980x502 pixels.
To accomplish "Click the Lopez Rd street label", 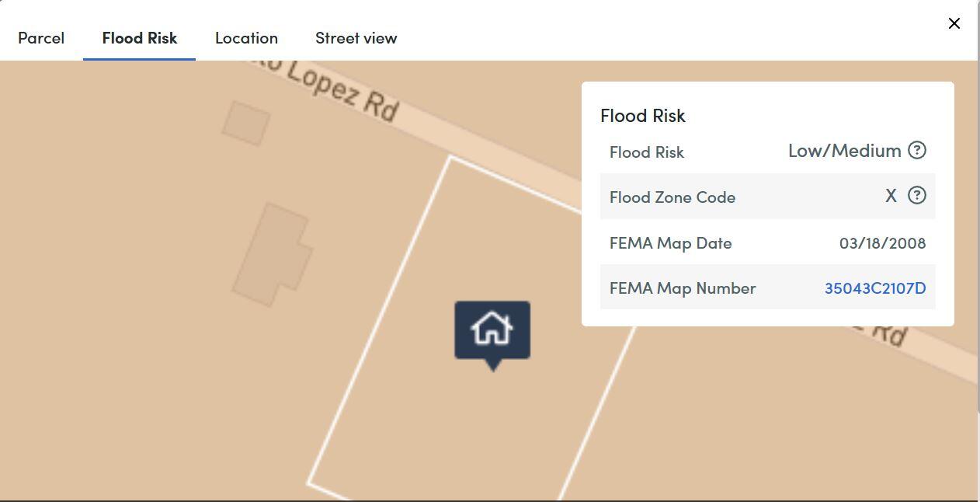I will [342, 92].
